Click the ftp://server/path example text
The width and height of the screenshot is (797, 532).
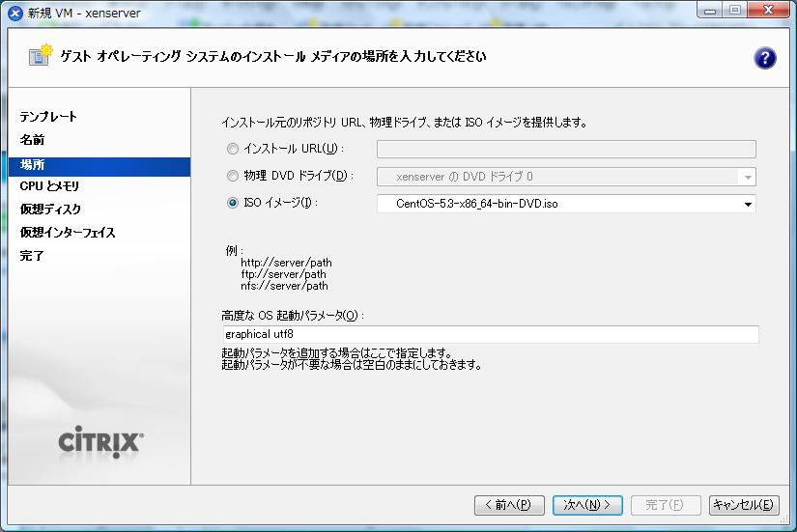[x=284, y=274]
